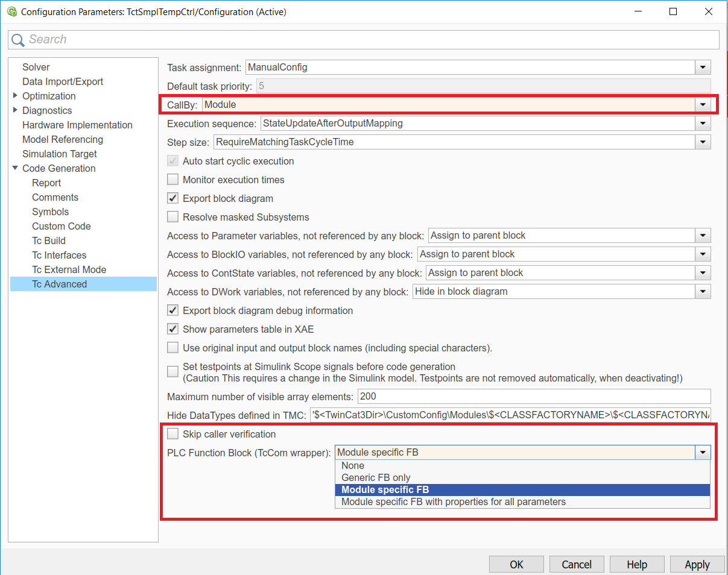Image resolution: width=728 pixels, height=575 pixels.
Task: Select Tc Advanced in tree
Action: (83, 284)
